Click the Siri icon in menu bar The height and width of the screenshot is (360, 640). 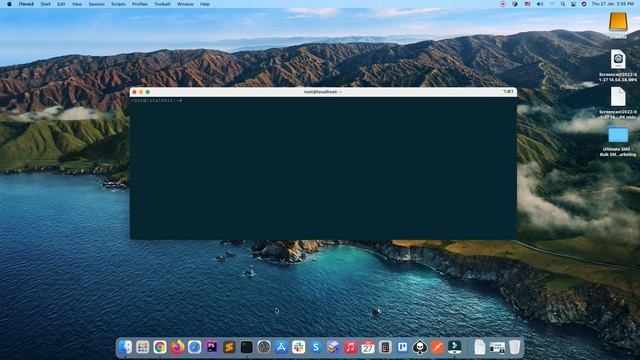(584, 4)
